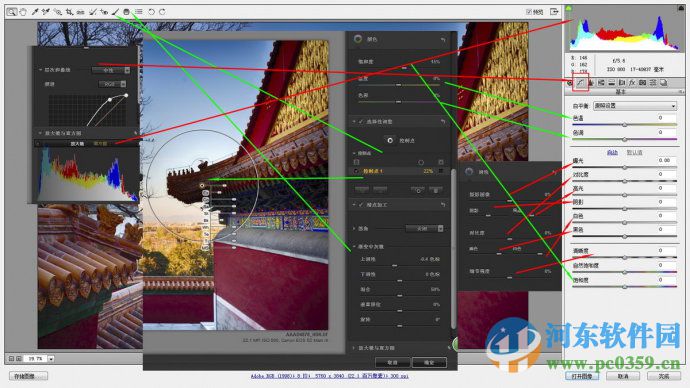
Task: Rotate image counterclockwise
Action: (x=151, y=12)
